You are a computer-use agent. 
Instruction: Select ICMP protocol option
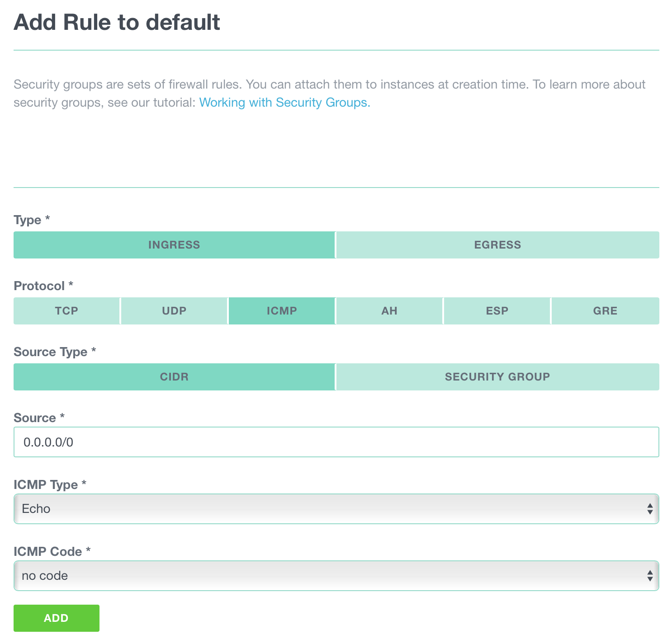(x=282, y=311)
